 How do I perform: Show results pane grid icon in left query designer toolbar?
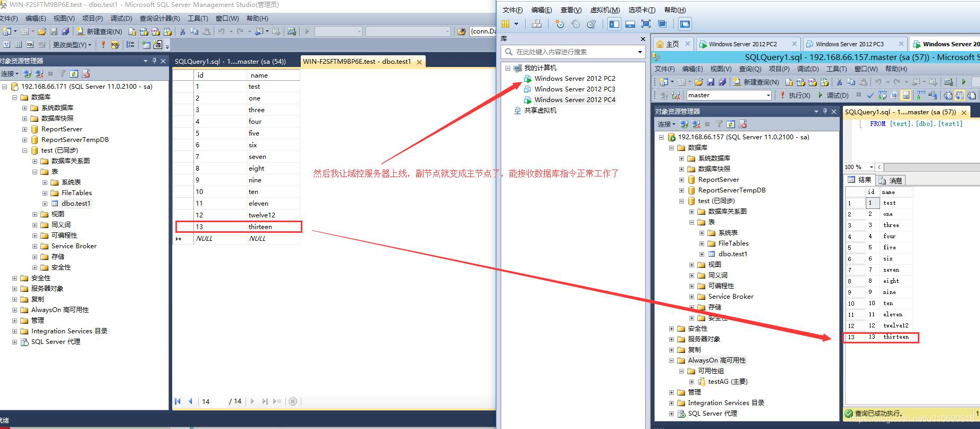[41, 45]
